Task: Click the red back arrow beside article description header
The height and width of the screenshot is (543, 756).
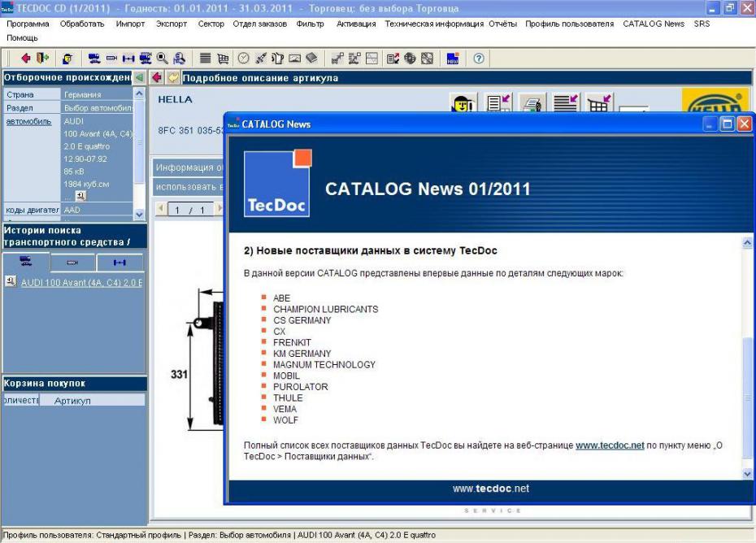Action: [156, 77]
